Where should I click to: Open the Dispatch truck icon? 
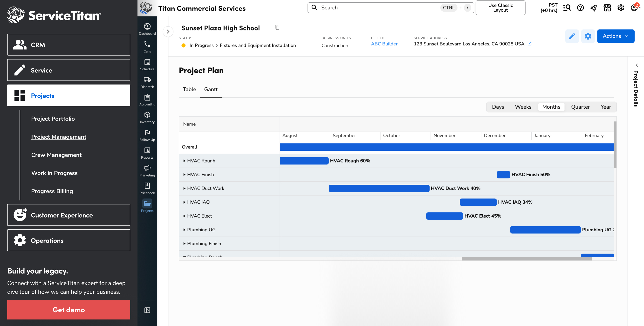click(147, 82)
